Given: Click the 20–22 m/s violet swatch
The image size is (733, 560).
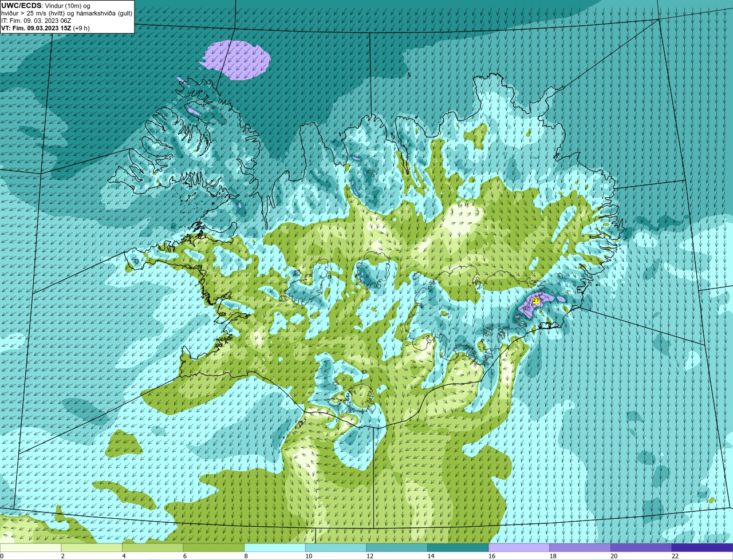Looking at the screenshot, I should 641,547.
